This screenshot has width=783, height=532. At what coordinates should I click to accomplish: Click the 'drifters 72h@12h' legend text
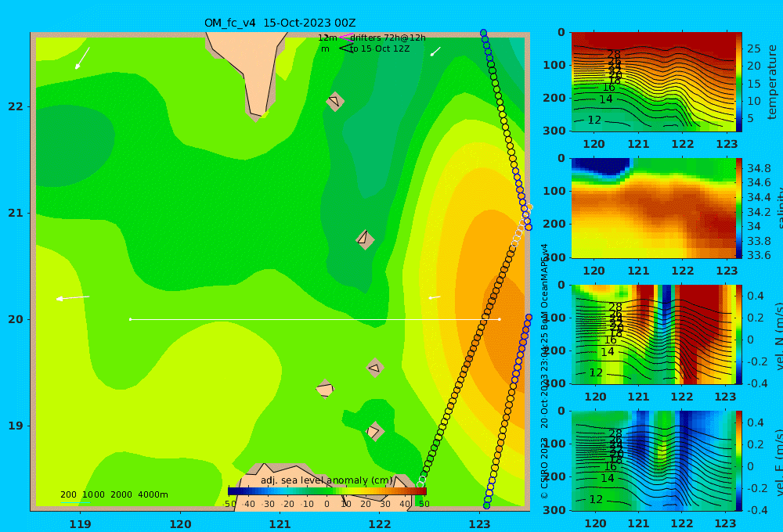pyautogui.click(x=388, y=38)
